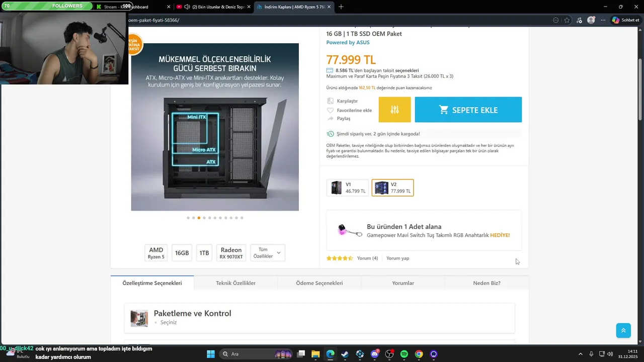Click the 1TB storage spec badge

(x=204, y=253)
